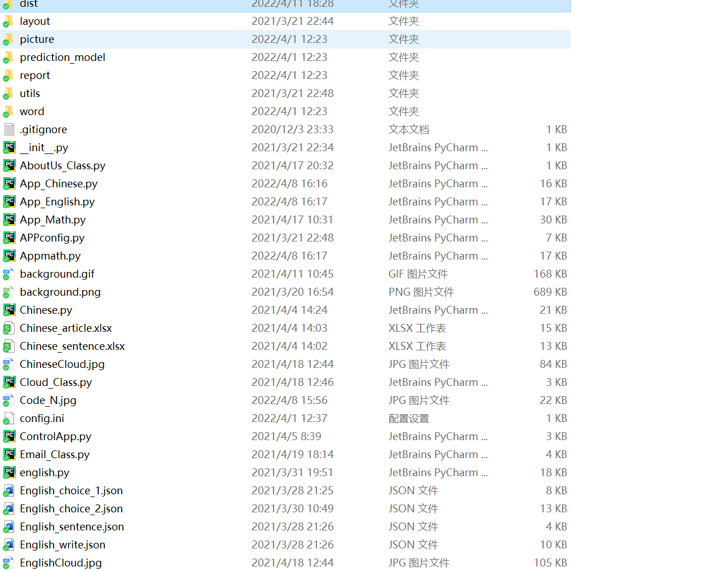Image resolution: width=728 pixels, height=571 pixels.
Task: Select the .gitignore text document icon
Action: click(x=8, y=130)
